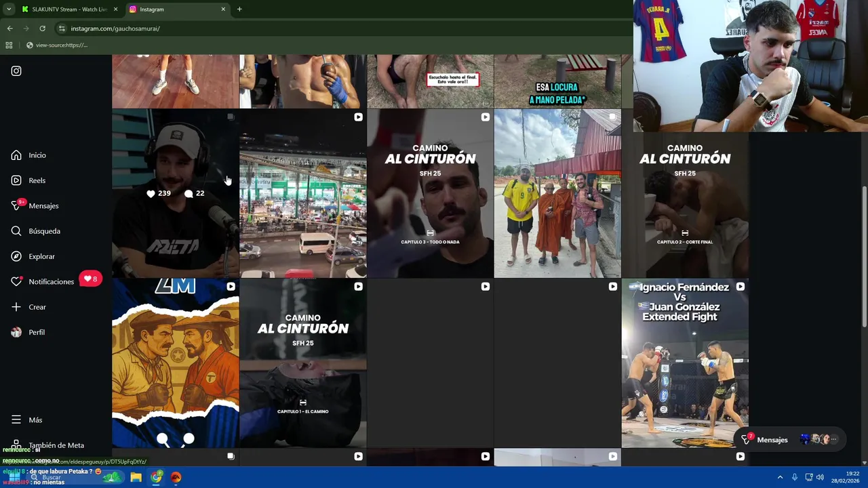Click the microphone tray icon
The image size is (868, 488).
pyautogui.click(x=794, y=477)
